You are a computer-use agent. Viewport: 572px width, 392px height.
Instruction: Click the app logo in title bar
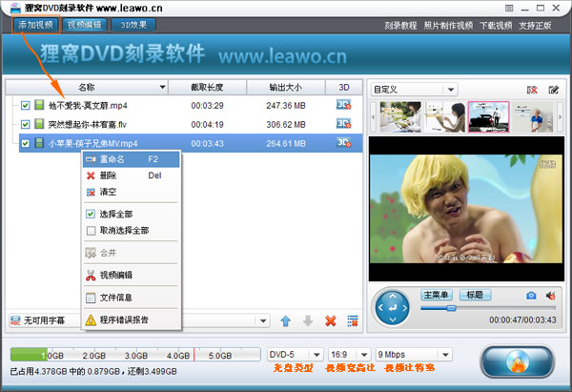(15, 8)
